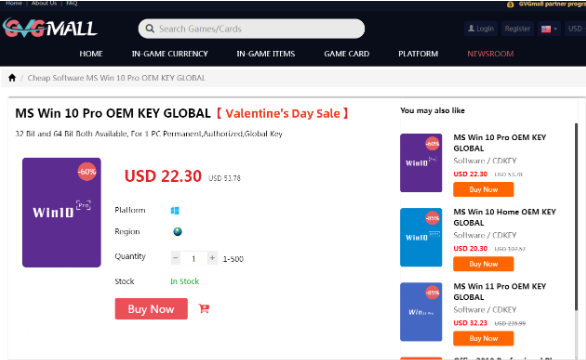
Task: Open the NEWSROOM menu item
Action: (490, 54)
